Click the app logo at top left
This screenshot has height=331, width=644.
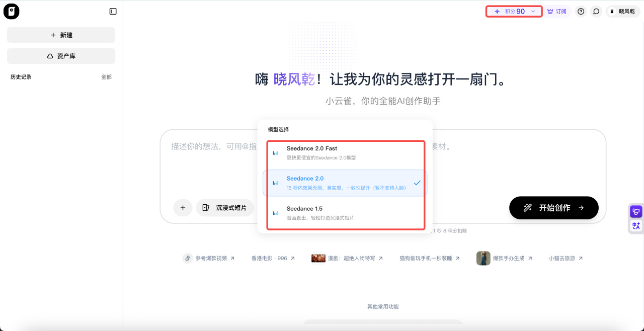(x=12, y=11)
